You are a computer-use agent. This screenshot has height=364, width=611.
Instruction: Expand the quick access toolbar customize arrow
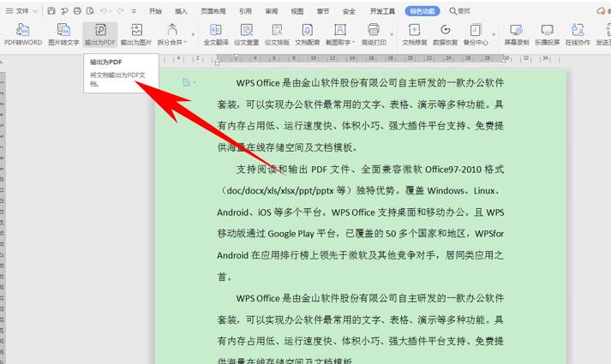coord(134,11)
